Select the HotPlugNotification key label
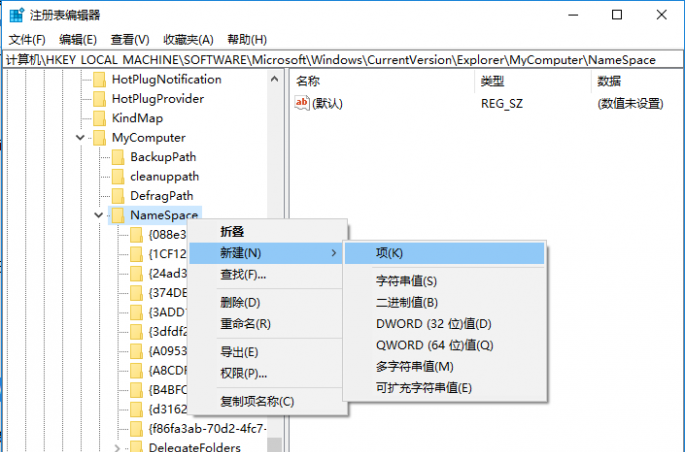The height and width of the screenshot is (452, 685). 167,79
